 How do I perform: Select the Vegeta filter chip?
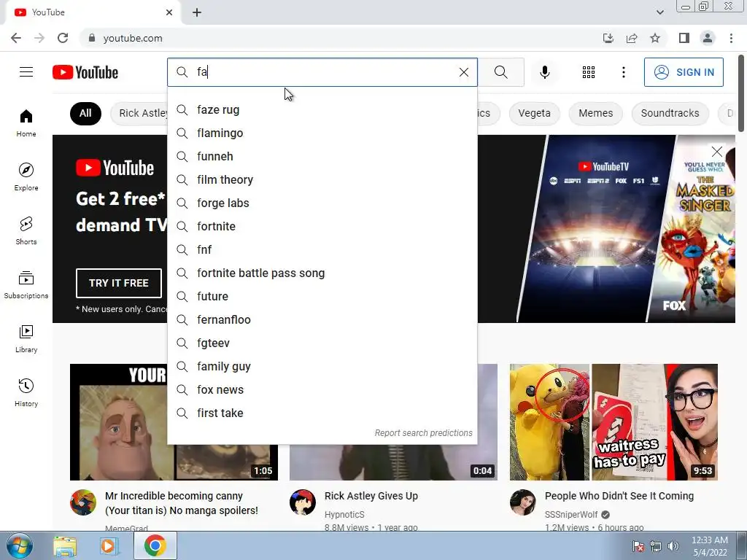(x=534, y=113)
